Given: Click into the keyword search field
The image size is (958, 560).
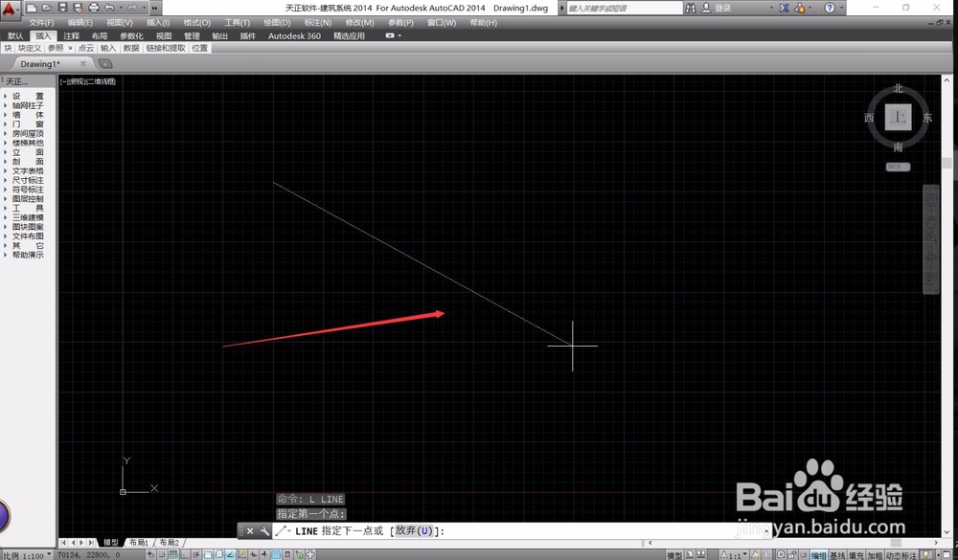Looking at the screenshot, I should pyautogui.click(x=624, y=8).
